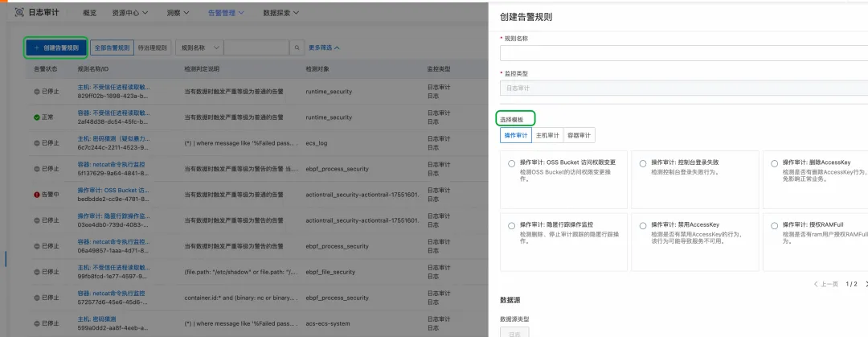Click the 告警状态 column header
868x337 pixels.
coord(45,69)
